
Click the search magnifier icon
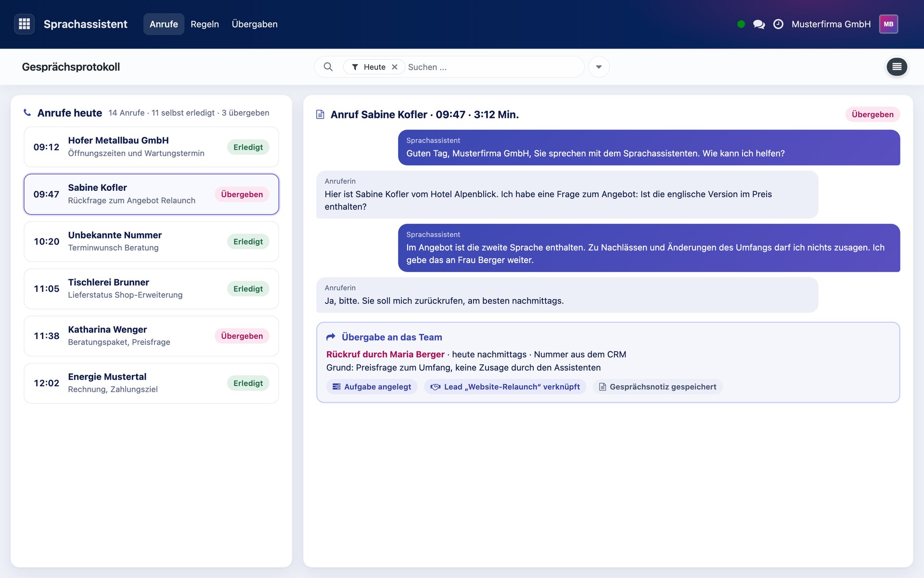[x=328, y=67]
